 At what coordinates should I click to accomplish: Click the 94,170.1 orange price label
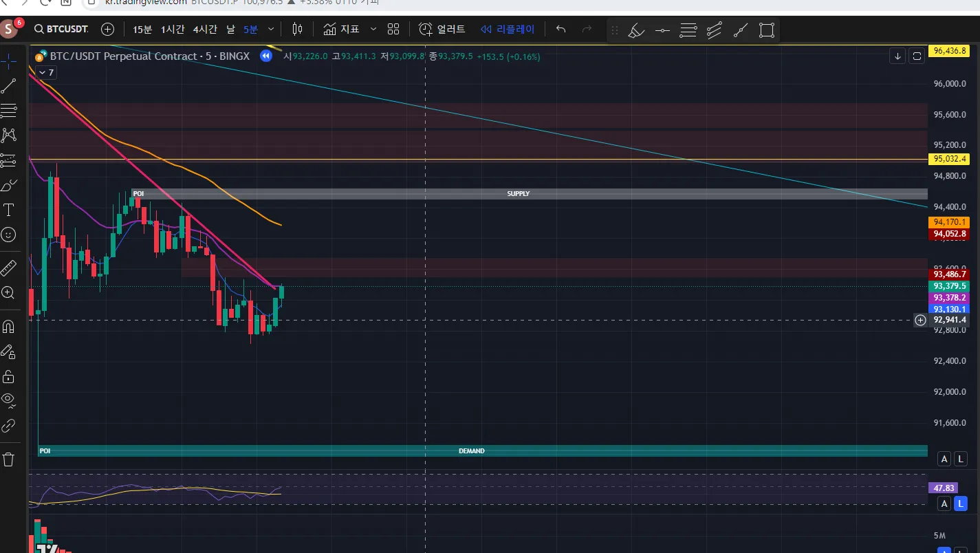pos(948,222)
